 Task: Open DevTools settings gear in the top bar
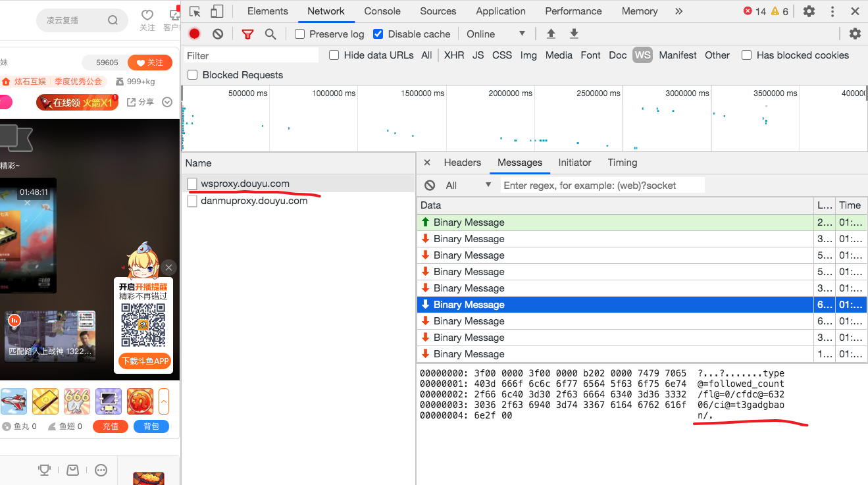809,11
